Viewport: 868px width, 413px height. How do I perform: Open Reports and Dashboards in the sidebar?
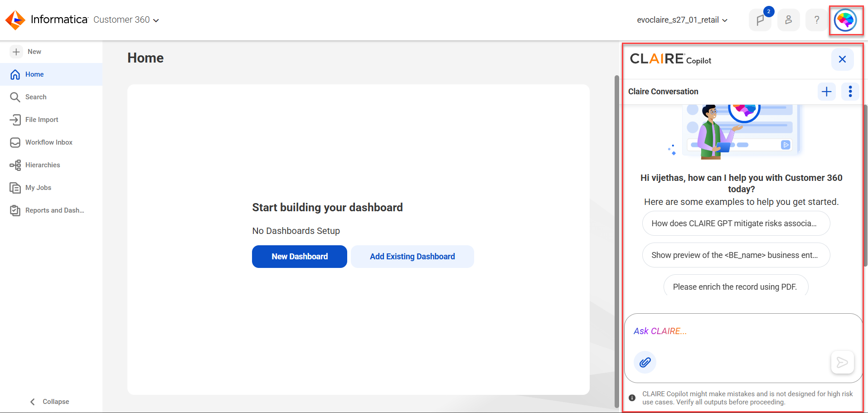pos(51,210)
